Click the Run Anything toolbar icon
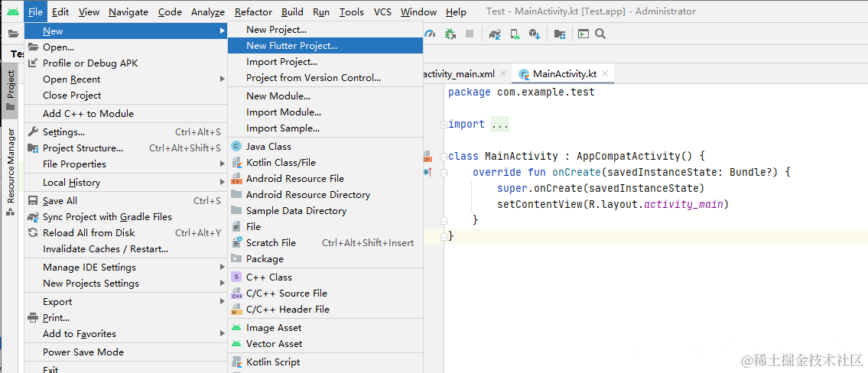The height and width of the screenshot is (373, 868). tap(584, 34)
